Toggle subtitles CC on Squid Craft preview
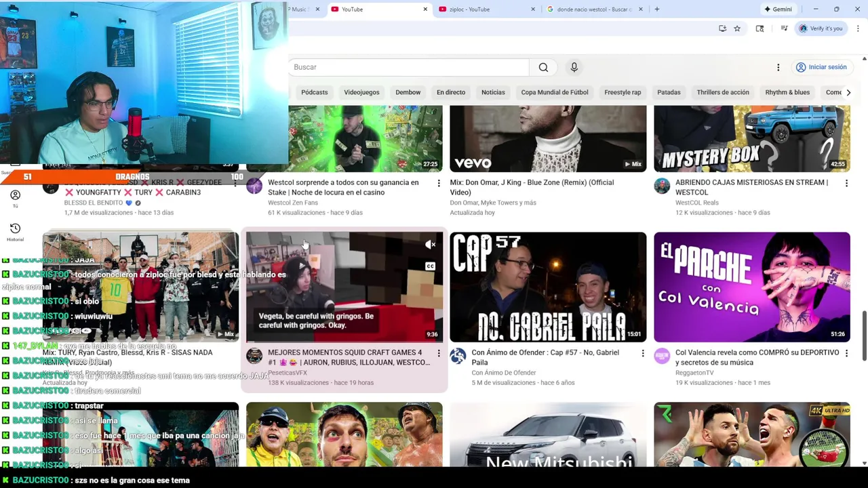 coord(431,266)
